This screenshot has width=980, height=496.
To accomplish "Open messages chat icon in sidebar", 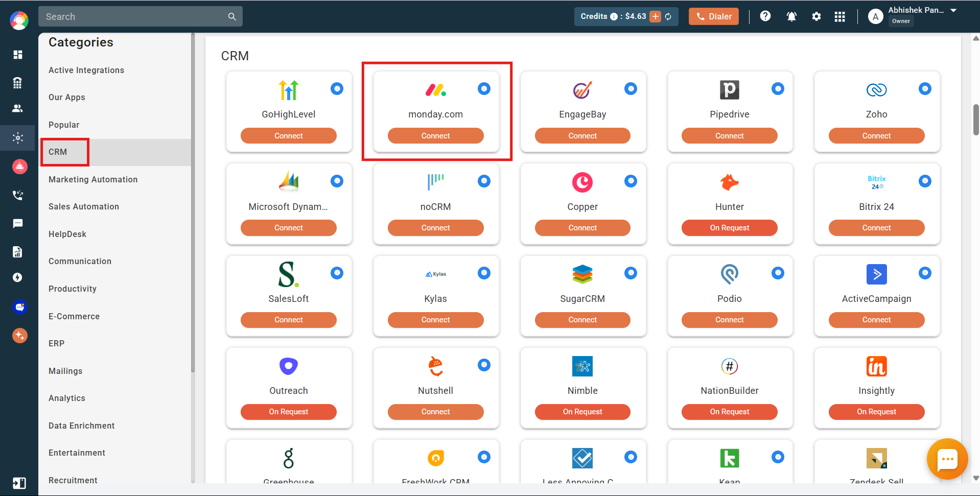I will click(x=18, y=223).
